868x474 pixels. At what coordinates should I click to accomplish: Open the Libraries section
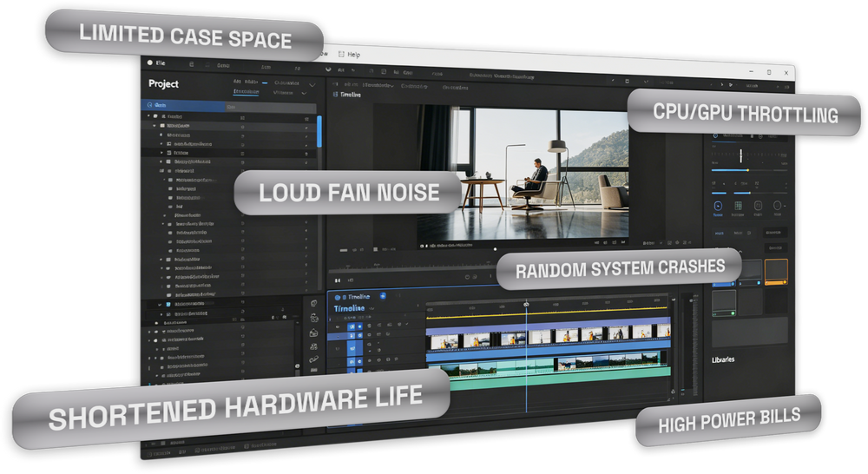coord(723,360)
